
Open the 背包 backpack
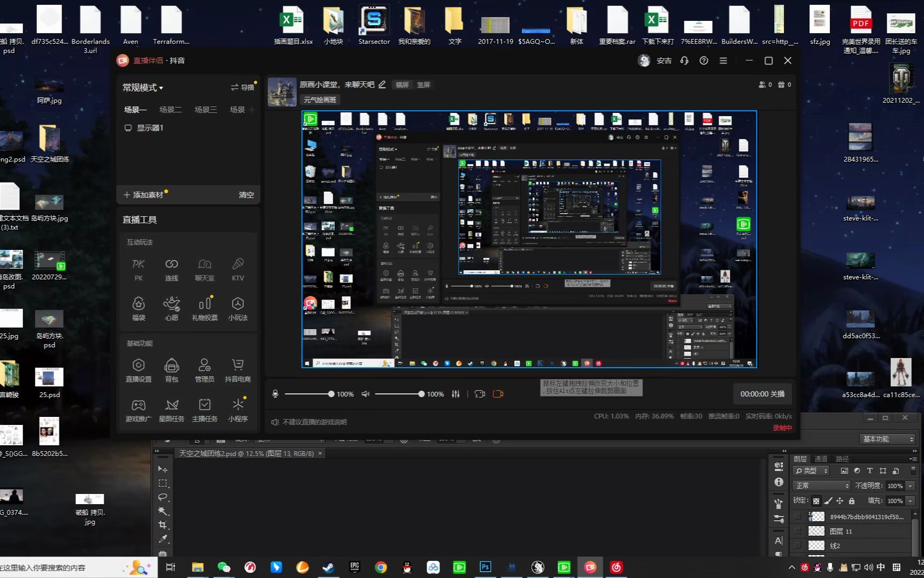pyautogui.click(x=172, y=370)
